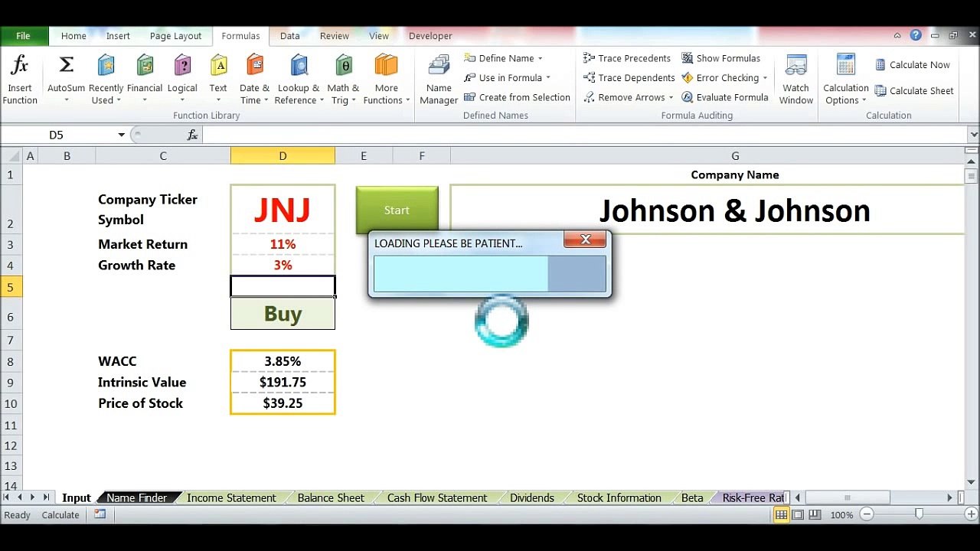Click the green Start button
Image resolution: width=980 pixels, height=551 pixels.
coord(397,210)
